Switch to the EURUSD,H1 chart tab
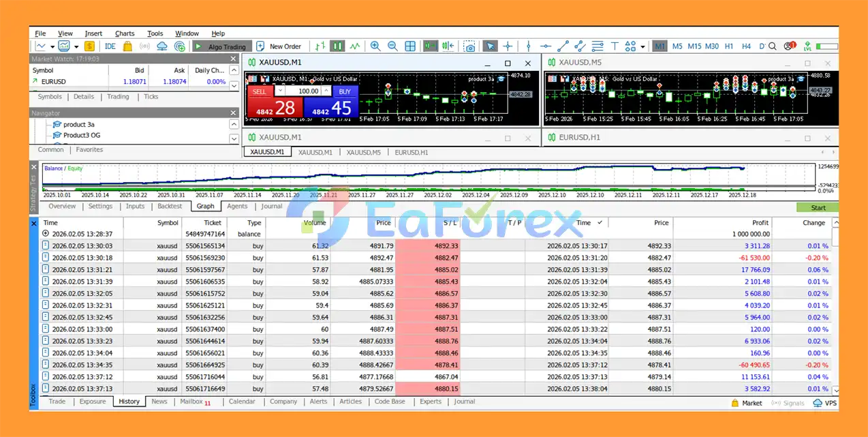 point(412,152)
